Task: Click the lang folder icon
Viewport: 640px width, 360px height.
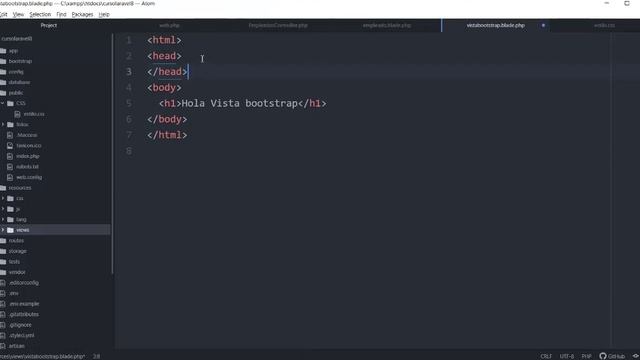Action: point(10,220)
